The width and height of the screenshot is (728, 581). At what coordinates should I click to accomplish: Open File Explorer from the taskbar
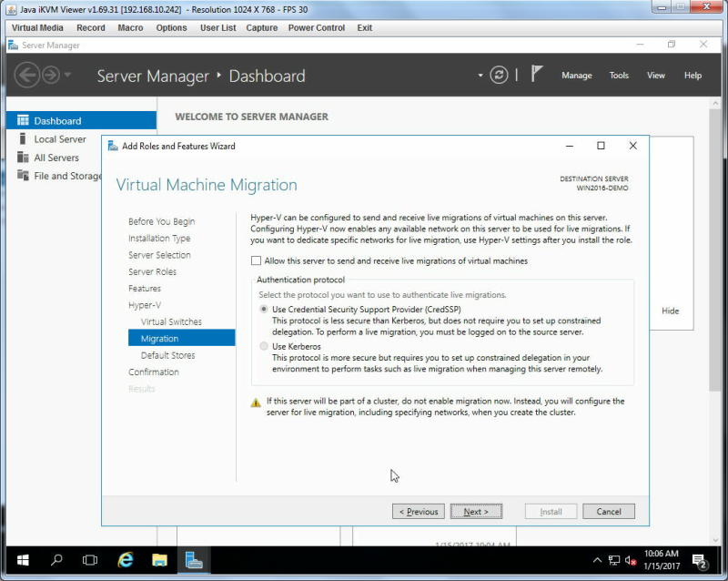pos(159,560)
